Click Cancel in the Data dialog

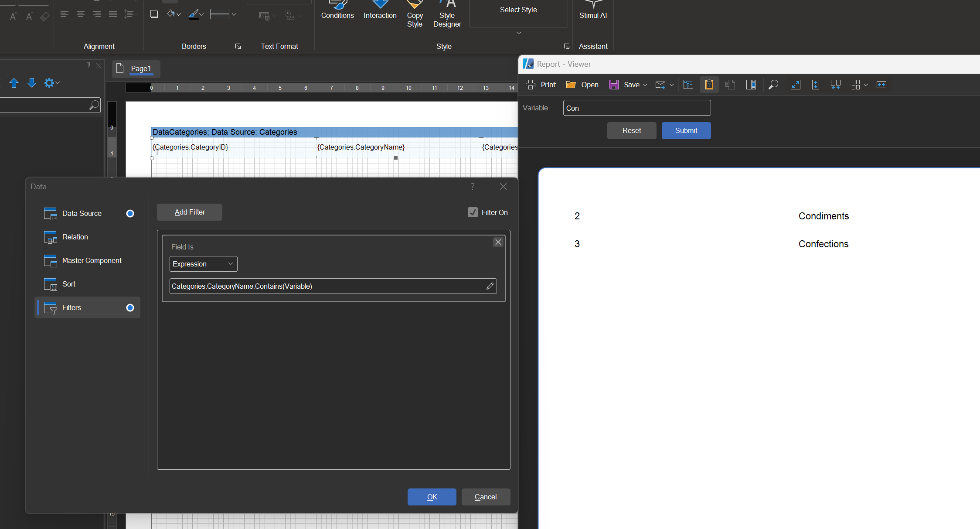tap(486, 497)
